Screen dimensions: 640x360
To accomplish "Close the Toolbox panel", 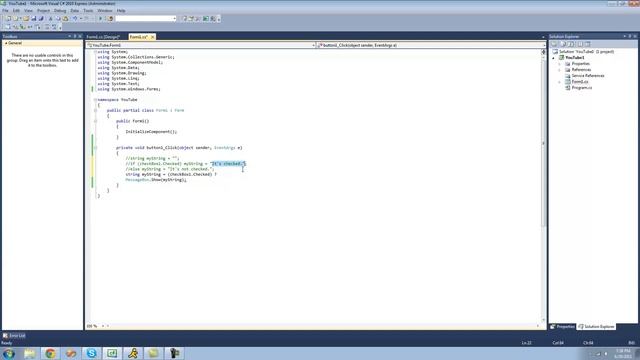I will click(x=80, y=36).
